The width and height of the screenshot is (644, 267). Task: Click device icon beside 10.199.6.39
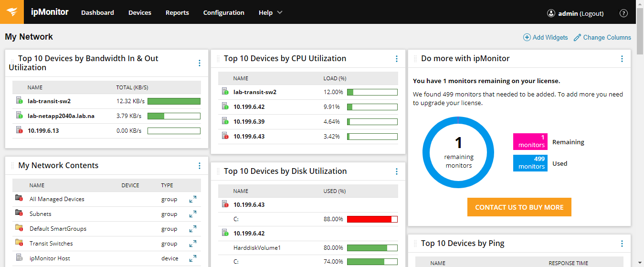click(x=225, y=121)
